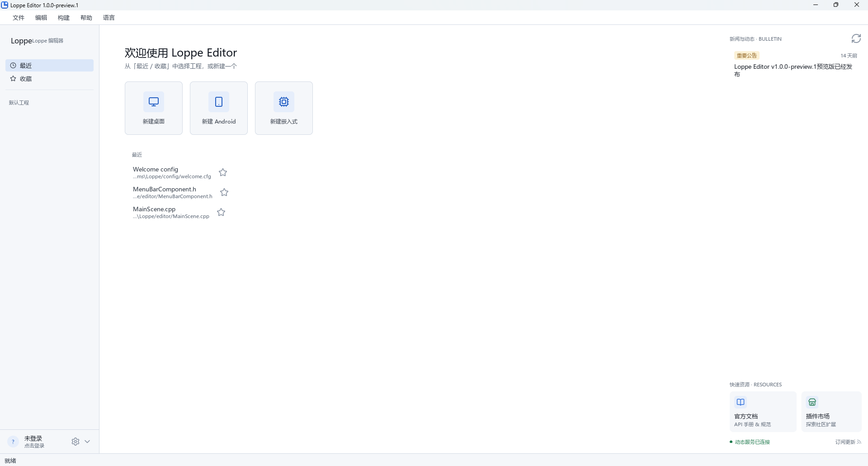Click the 新建嵌入式 chip icon
The image size is (868, 466).
[x=284, y=102]
